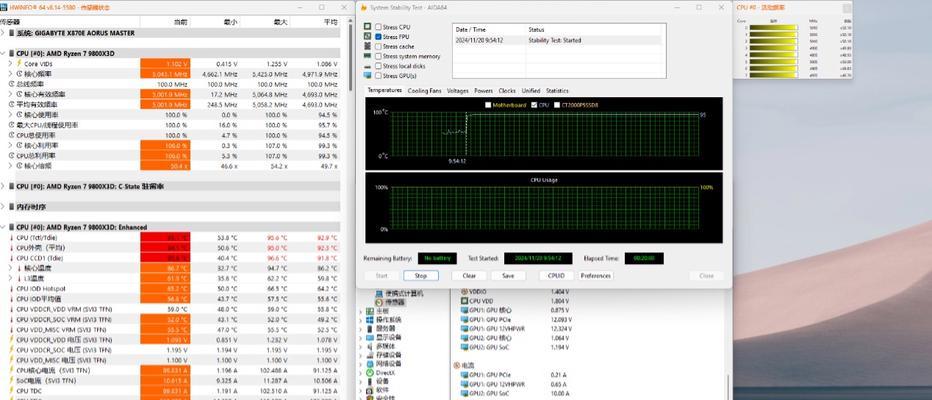
Task: Check the CT2000P5SSD8 graph checkbox
Action: point(557,105)
